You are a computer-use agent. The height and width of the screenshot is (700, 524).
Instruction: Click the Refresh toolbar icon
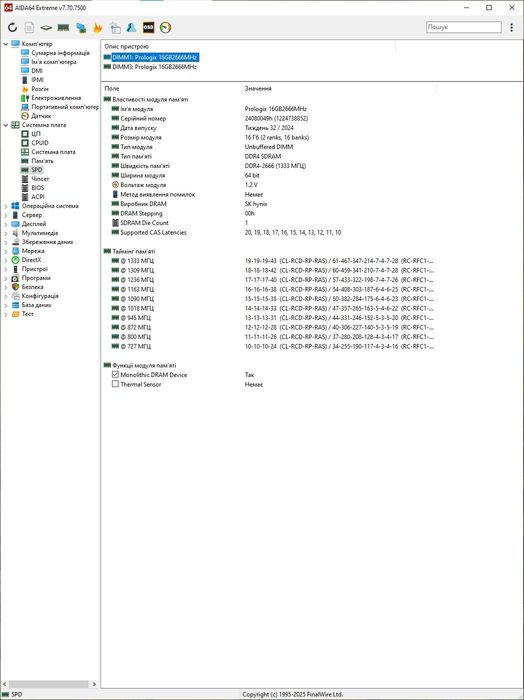click(12, 28)
